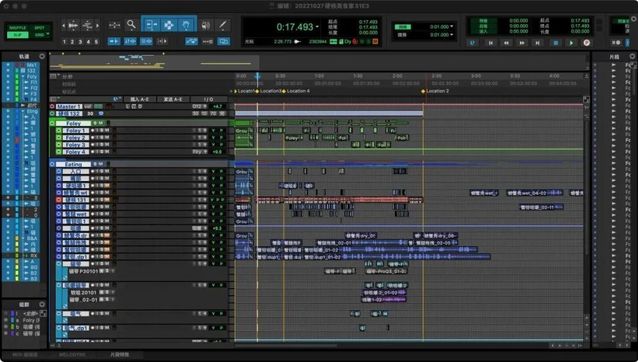
Task: Click the Master 1 volume value
Action: tap(217, 107)
